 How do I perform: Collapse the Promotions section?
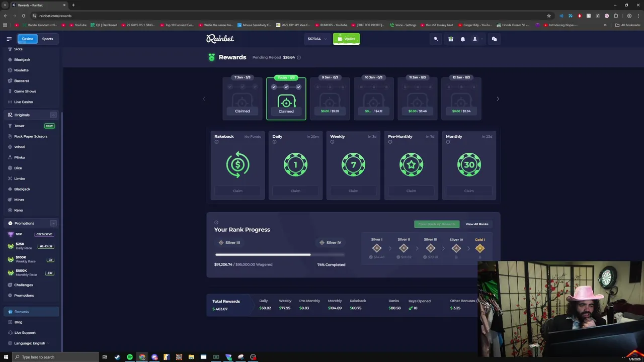(x=53, y=223)
